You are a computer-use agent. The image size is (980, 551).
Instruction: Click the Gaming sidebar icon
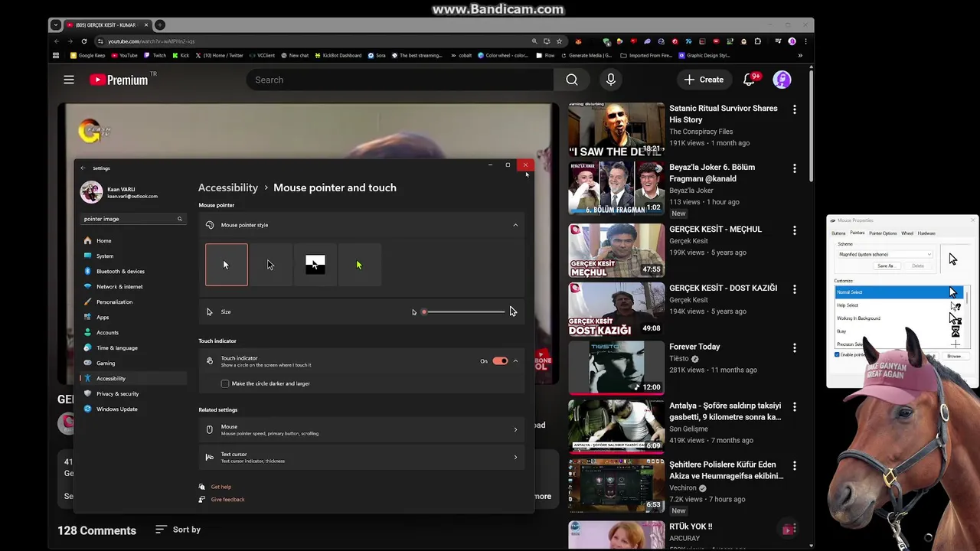(88, 363)
